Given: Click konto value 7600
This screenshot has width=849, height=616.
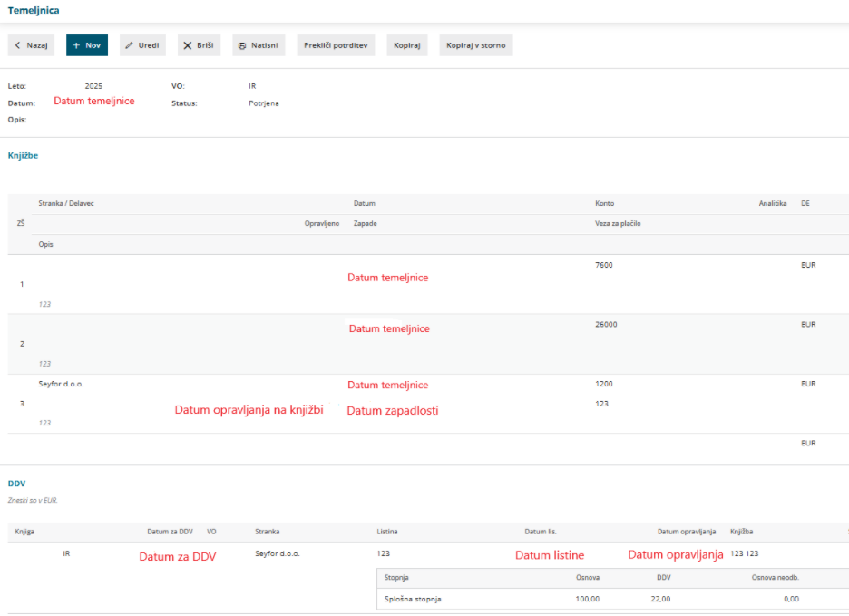Looking at the screenshot, I should [x=604, y=265].
